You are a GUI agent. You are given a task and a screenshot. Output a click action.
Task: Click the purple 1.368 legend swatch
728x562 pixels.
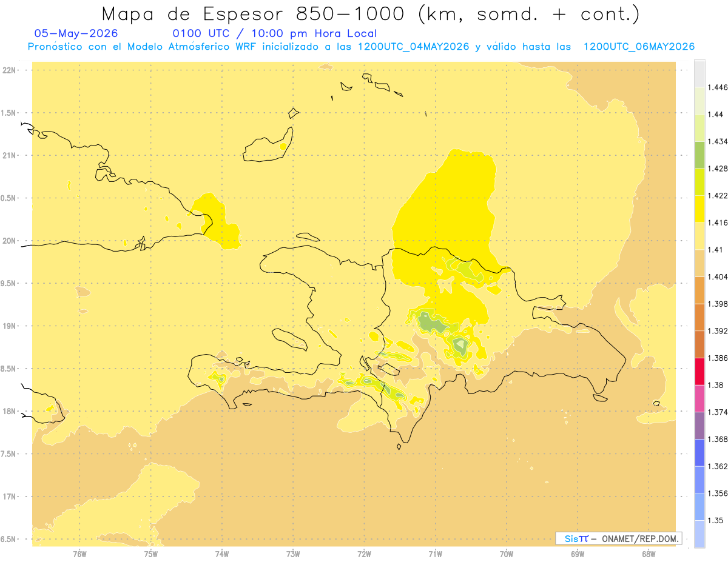pyautogui.click(x=699, y=426)
